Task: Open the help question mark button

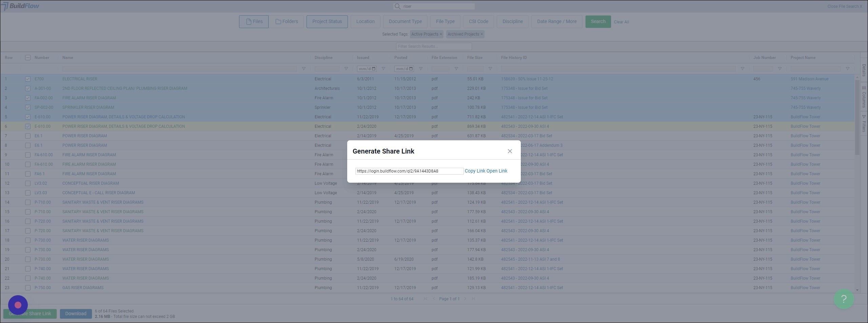Action: pos(844,299)
